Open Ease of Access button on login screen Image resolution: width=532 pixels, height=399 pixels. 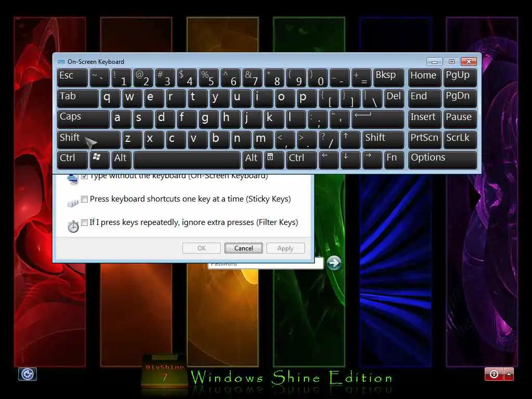[27, 374]
